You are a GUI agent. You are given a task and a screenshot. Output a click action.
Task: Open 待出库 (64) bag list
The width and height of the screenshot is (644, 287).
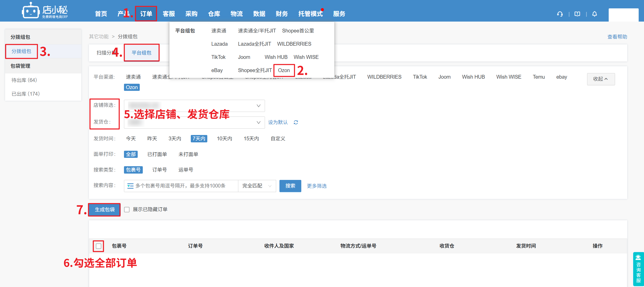click(24, 80)
